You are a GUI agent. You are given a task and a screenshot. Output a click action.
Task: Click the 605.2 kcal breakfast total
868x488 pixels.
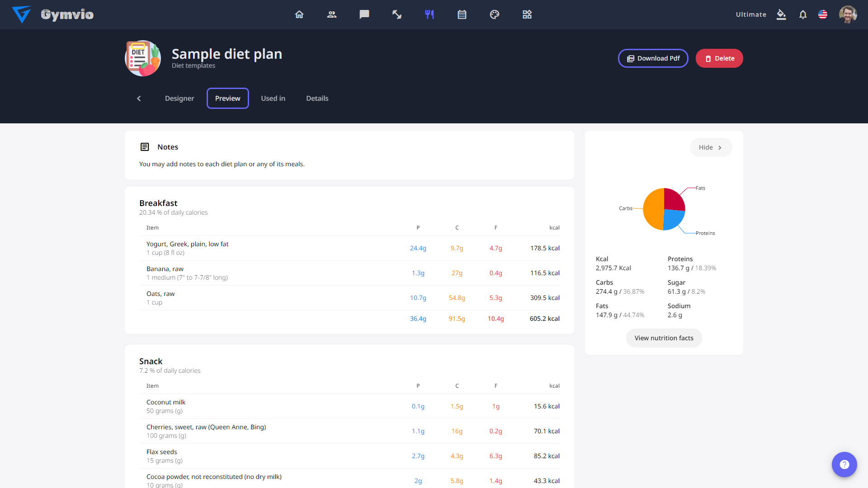[x=544, y=319]
